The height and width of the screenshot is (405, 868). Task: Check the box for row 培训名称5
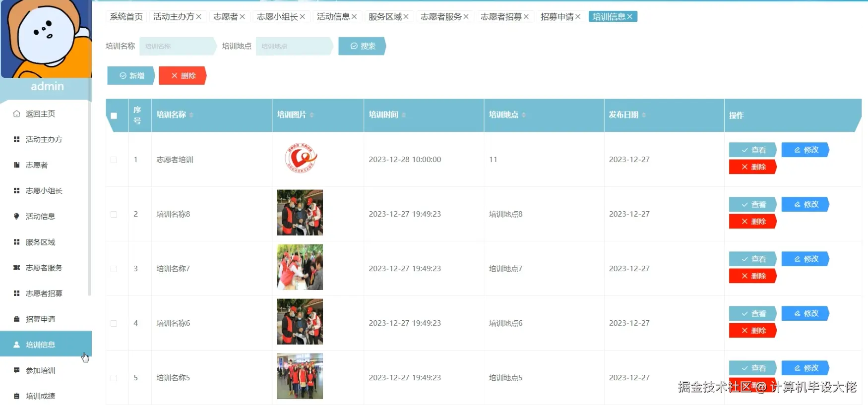(114, 378)
